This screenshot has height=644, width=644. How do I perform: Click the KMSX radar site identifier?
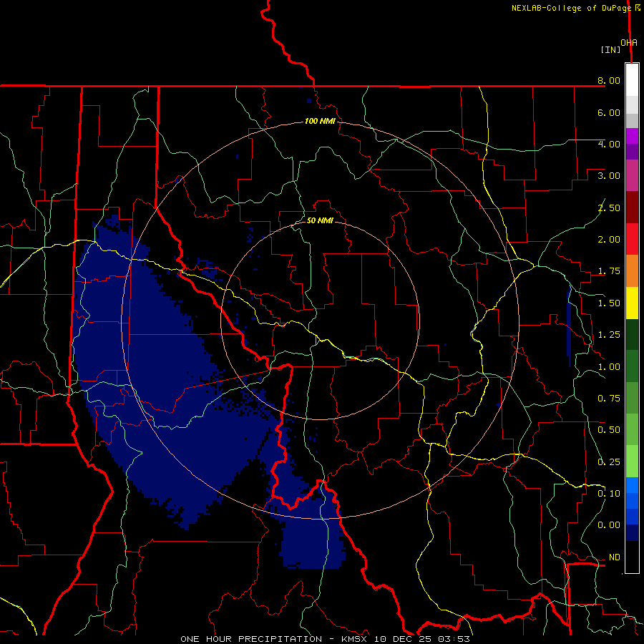pyautogui.click(x=355, y=639)
